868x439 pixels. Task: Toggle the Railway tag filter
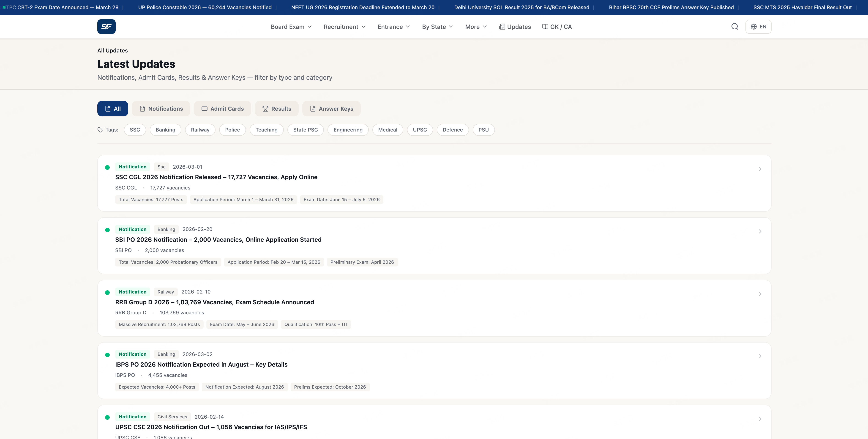point(200,130)
